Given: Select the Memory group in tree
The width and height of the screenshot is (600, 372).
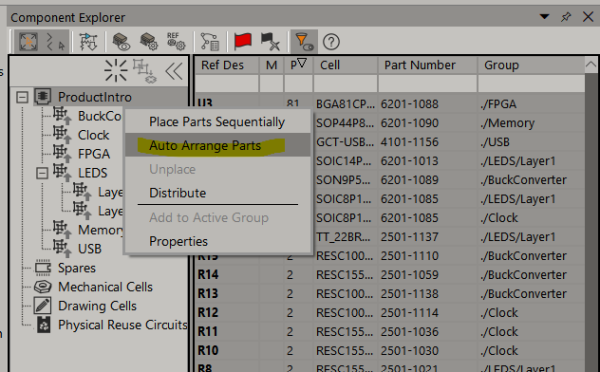Looking at the screenshot, I should point(100,230).
